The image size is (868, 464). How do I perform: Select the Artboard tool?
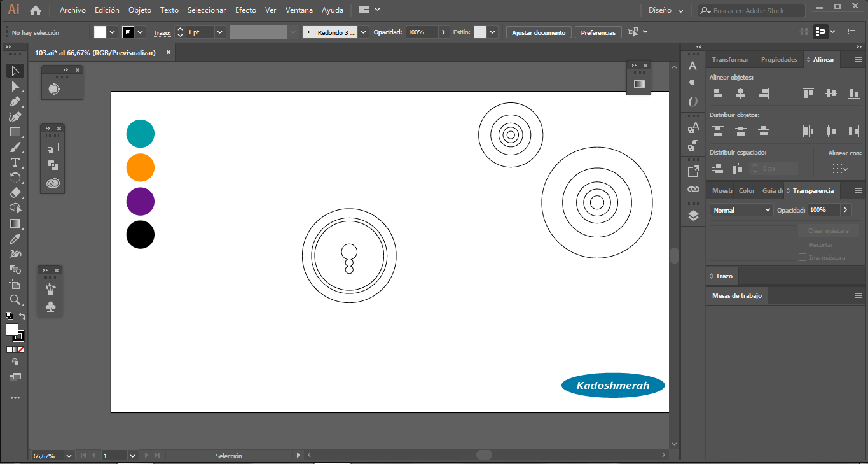pyautogui.click(x=15, y=285)
